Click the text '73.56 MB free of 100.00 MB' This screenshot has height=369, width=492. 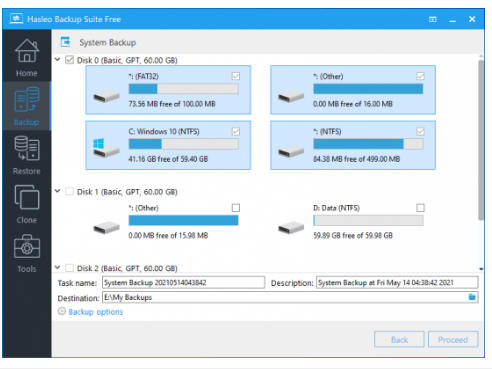pyautogui.click(x=172, y=104)
